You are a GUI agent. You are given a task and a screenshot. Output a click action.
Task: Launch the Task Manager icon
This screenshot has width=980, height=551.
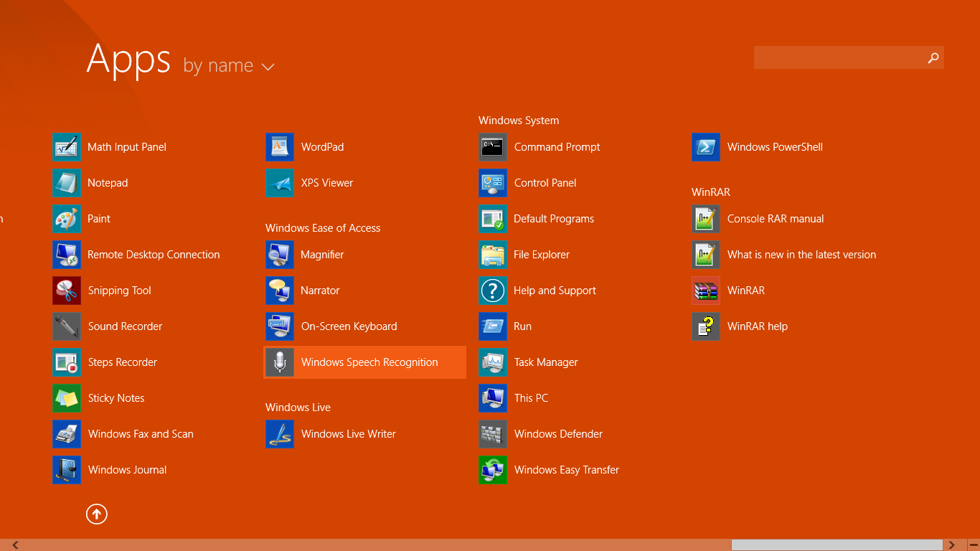(x=493, y=362)
